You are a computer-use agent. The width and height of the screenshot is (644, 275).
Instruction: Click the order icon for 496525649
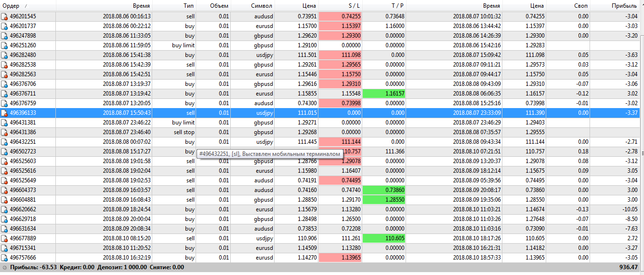[4, 180]
